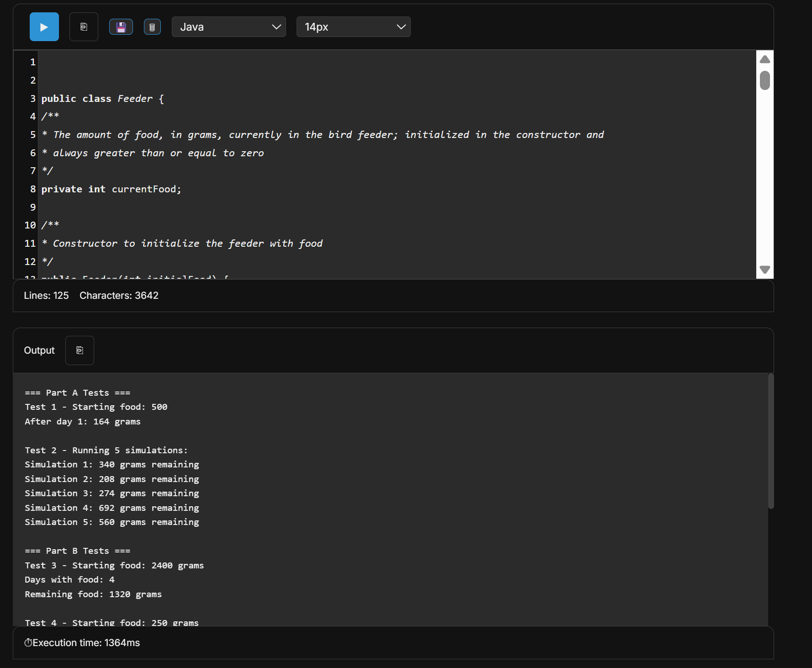812x668 pixels.
Task: Click the stopwatch icon beside Execution time
Action: click(x=28, y=643)
